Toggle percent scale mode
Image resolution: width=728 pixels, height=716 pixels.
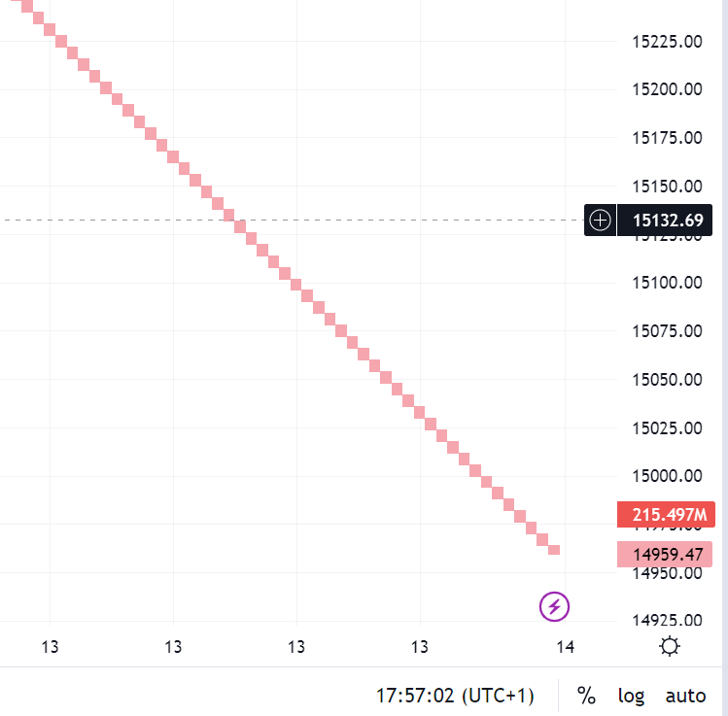(586, 696)
